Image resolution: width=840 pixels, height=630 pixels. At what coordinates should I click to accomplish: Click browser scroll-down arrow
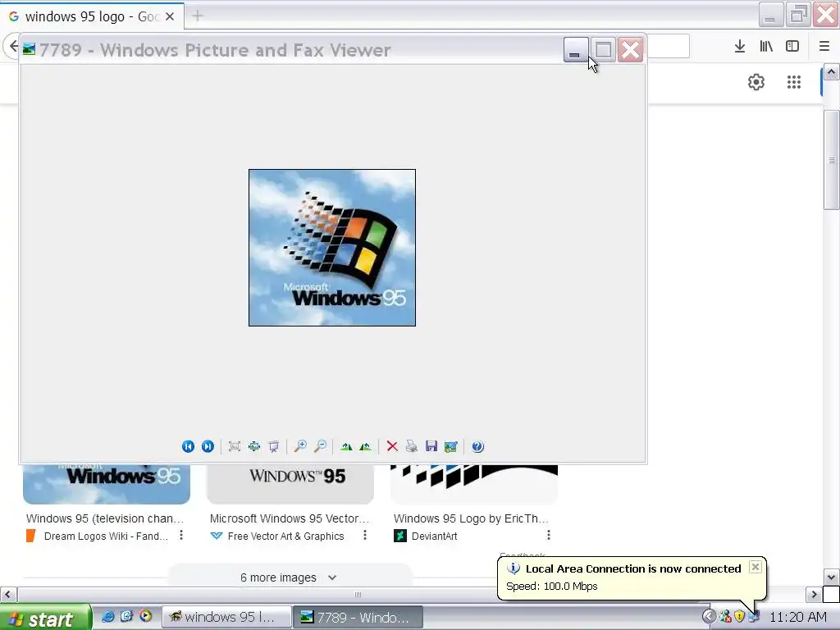click(832, 577)
